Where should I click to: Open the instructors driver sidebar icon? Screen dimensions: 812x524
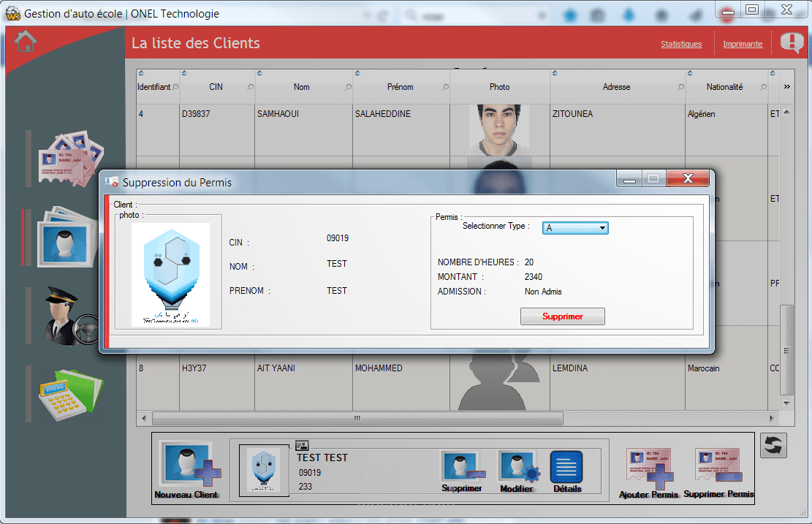(70, 316)
